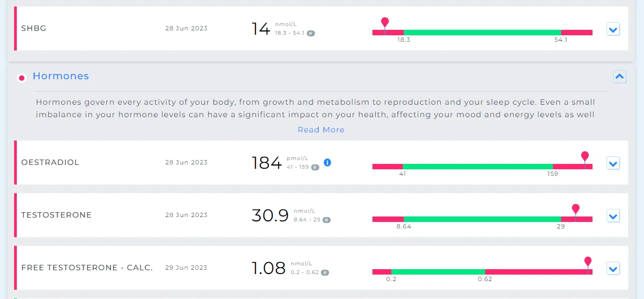This screenshot has width=644, height=299.
Task: Click the Hormones section heading
Action: tap(61, 76)
